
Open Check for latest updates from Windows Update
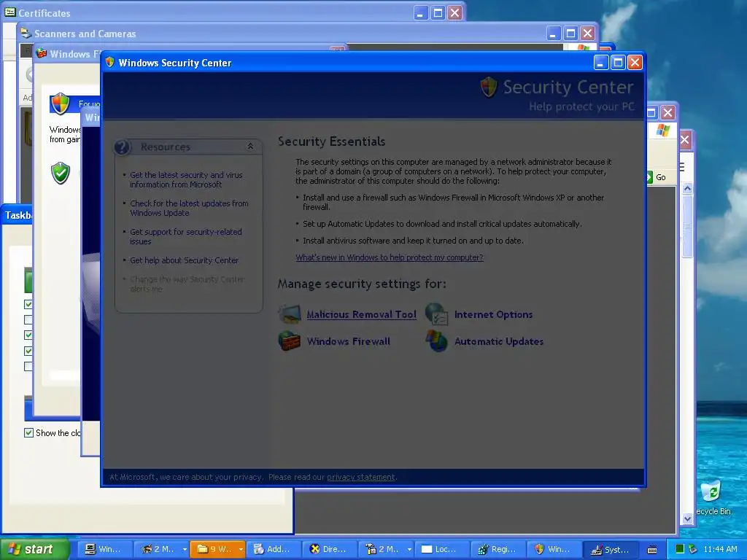coord(189,208)
